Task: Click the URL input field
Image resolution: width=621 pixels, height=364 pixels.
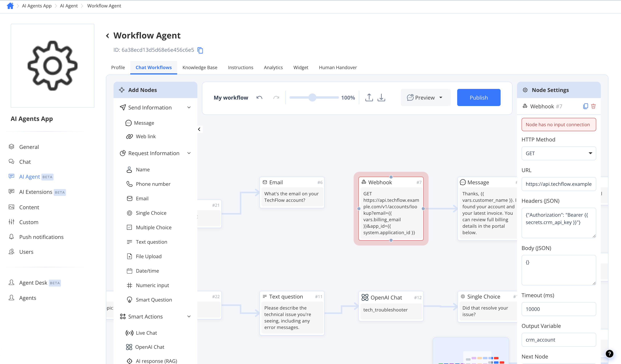Action: click(559, 184)
